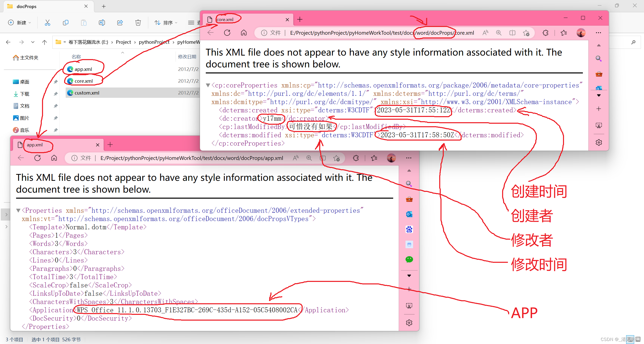Viewport: 644px width, 344px height.
Task: Click sidebar settings gear in app.xml window
Action: point(409,323)
